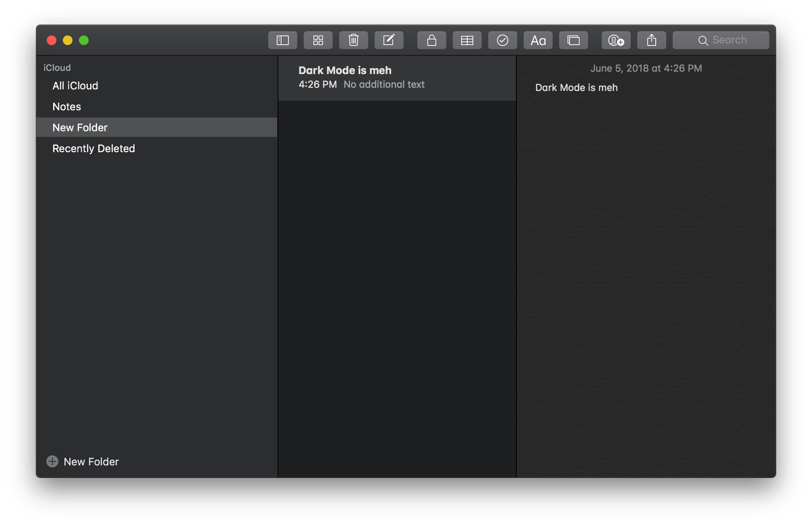Viewport: 812px width, 525px height.
Task: Click the magnifying glass in the search bar
Action: 703,39
